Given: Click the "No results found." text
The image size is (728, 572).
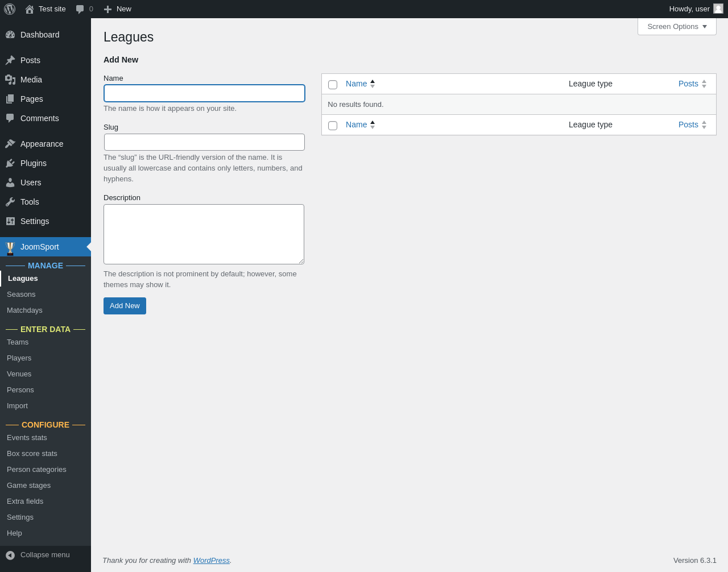Looking at the screenshot, I should click(x=355, y=105).
